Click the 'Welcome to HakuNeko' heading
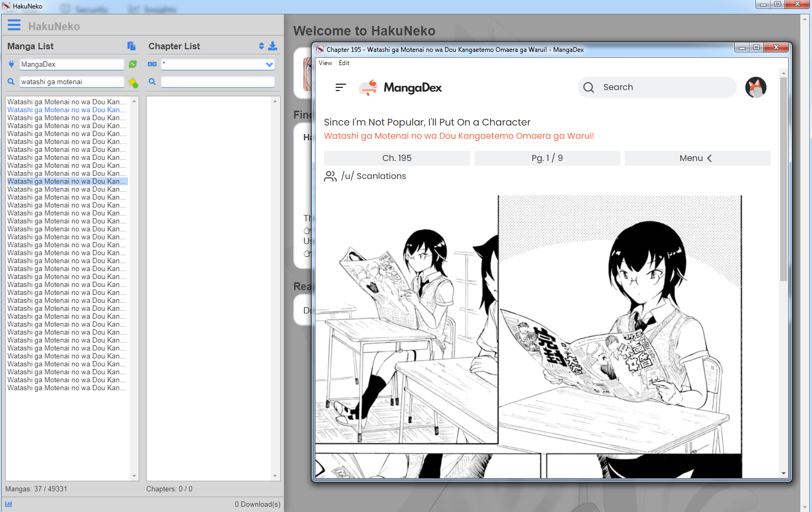 click(x=364, y=31)
